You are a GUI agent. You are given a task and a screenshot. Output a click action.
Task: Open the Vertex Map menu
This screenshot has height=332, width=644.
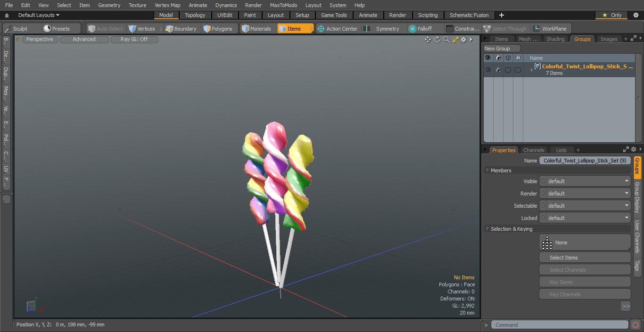click(x=167, y=5)
